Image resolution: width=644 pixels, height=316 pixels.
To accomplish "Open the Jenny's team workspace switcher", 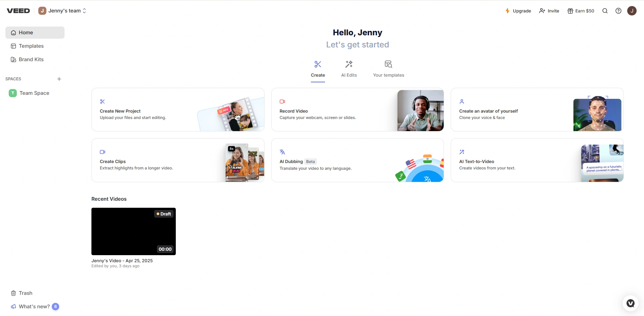I will pos(62,11).
